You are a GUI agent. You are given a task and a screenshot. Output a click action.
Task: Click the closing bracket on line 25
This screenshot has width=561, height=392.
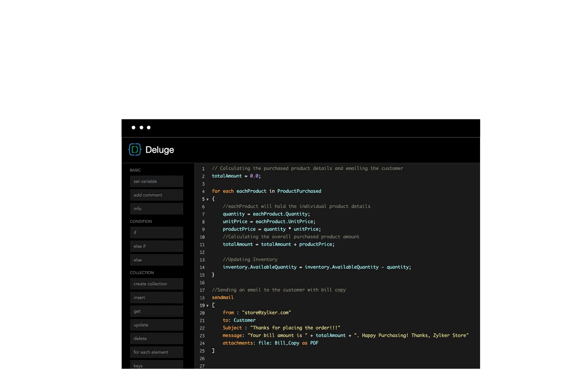[213, 351]
